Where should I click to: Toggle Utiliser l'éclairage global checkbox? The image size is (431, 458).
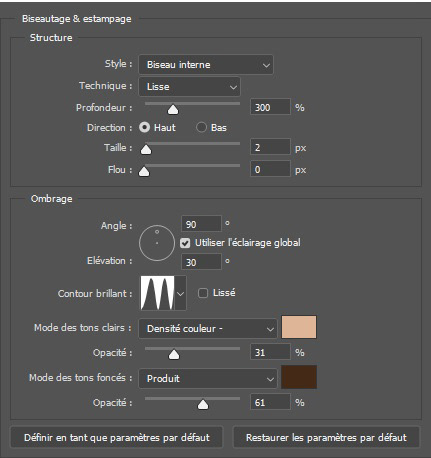point(185,243)
